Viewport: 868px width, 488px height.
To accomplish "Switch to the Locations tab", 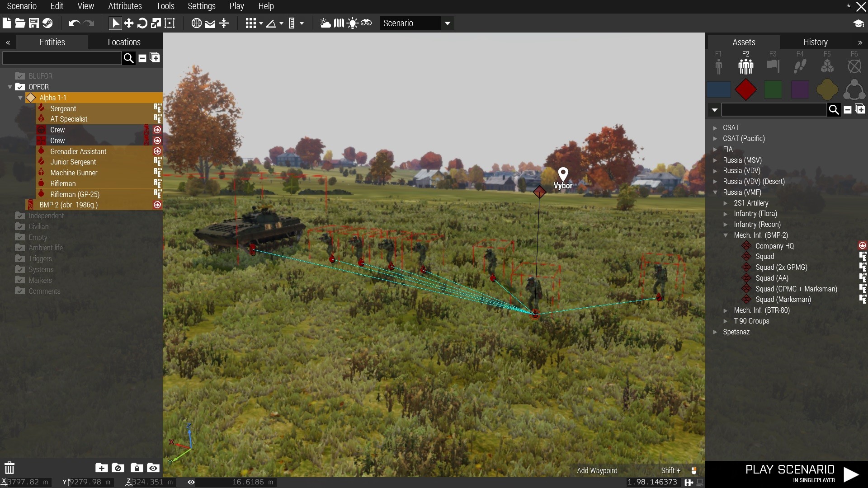I will click(x=124, y=42).
